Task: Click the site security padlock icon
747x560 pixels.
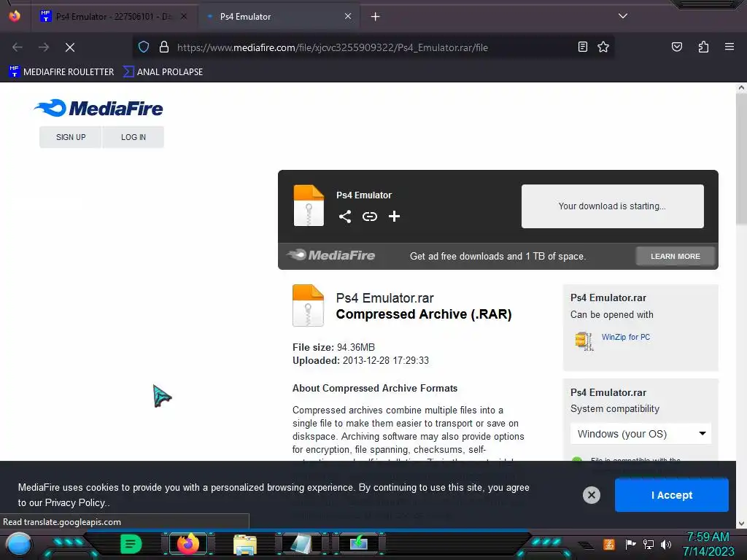Action: click(x=164, y=47)
